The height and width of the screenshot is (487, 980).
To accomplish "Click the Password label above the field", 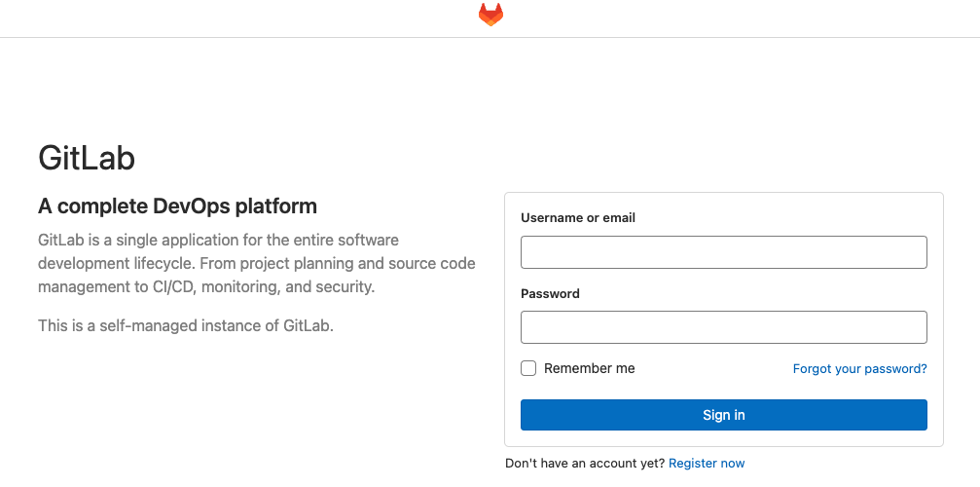I will [x=550, y=294].
